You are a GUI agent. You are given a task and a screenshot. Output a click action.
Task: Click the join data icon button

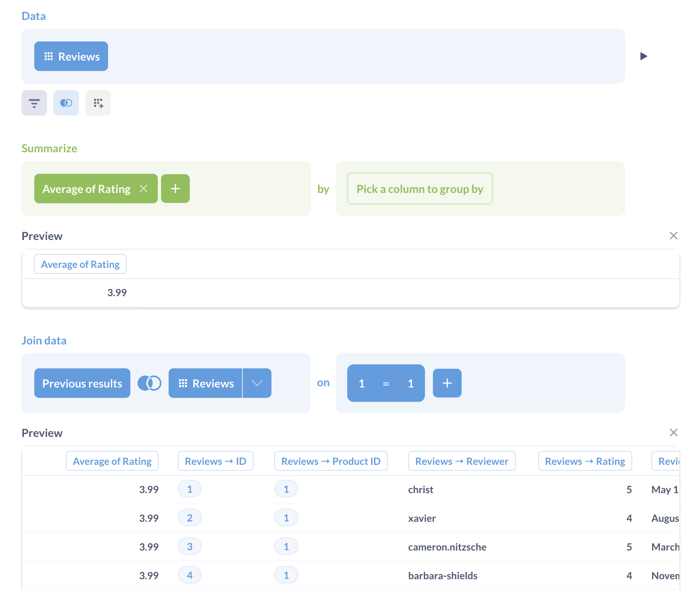pyautogui.click(x=66, y=103)
